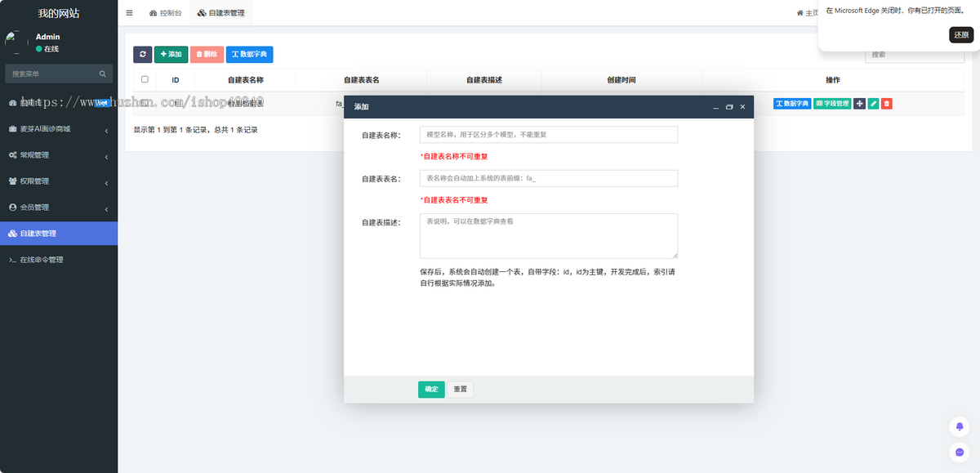
Task: Expand the 会员管理 sidebar menu
Action: (59, 207)
